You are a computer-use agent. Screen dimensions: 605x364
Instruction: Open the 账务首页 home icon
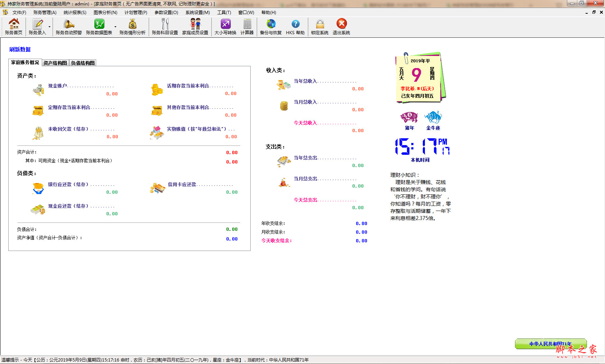(14, 27)
